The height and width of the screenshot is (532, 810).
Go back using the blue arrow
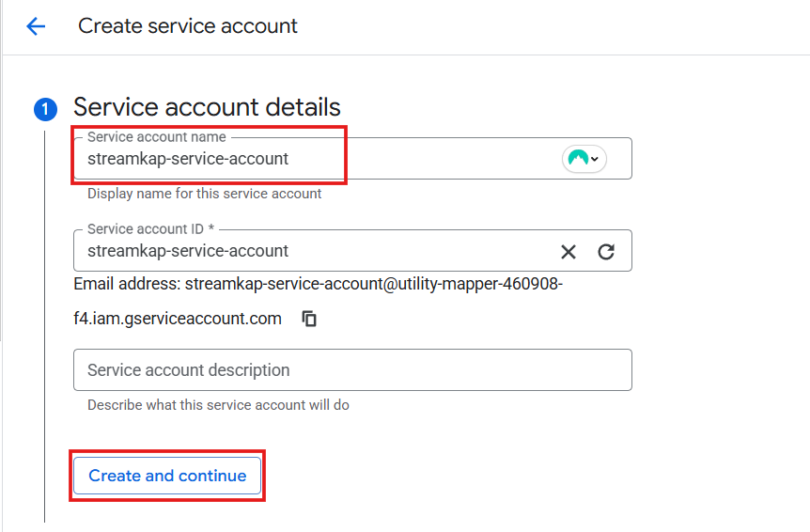pyautogui.click(x=36, y=25)
